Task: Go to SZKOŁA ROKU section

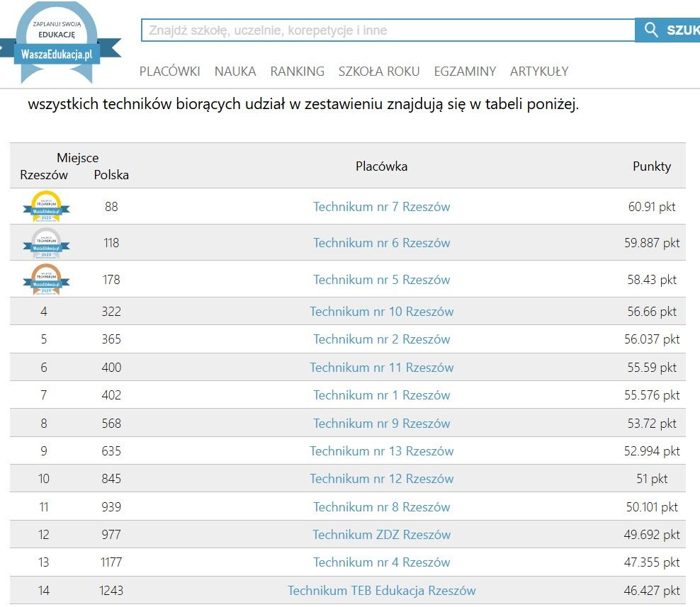Action: click(378, 72)
